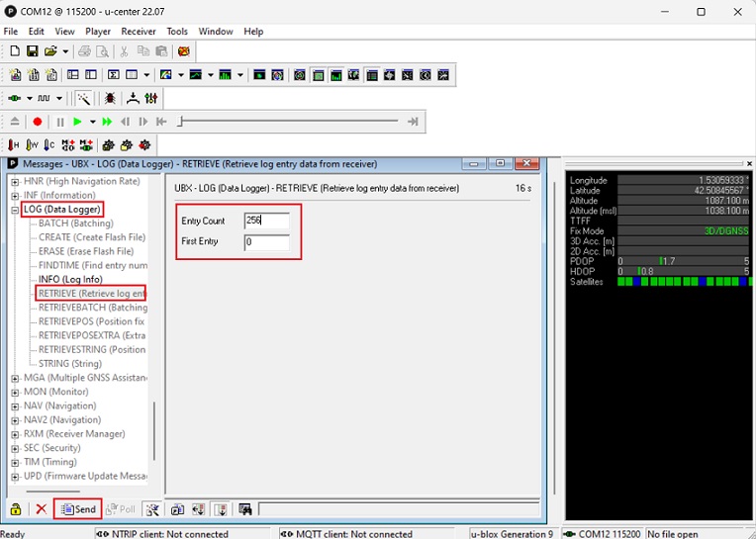Click the Entry Count input field
756x539 pixels.
(x=266, y=221)
